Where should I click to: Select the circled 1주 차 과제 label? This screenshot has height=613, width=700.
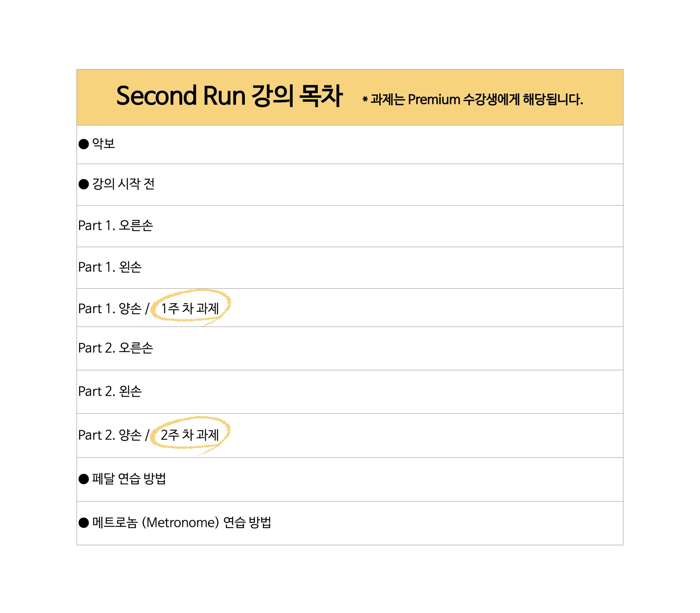(190, 308)
